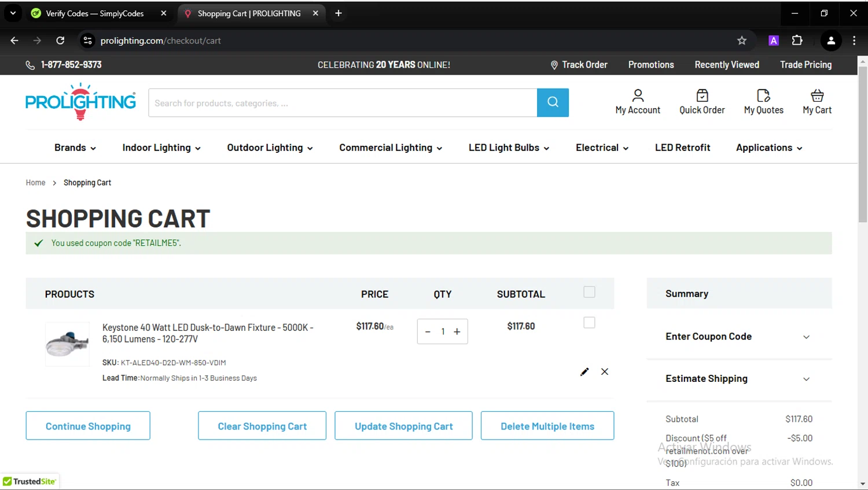Click the page vertical scrollbar thumb
Viewport: 868px width, 490px height.
coord(862,143)
